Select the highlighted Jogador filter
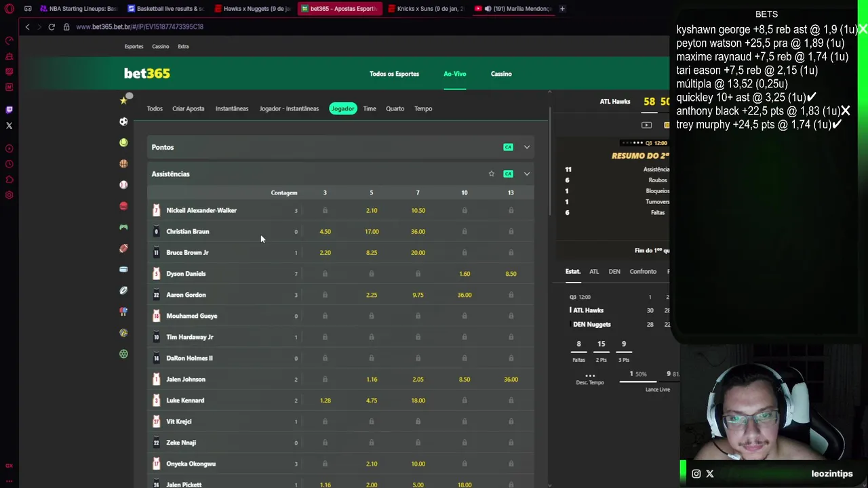The image size is (868, 488). tap(342, 108)
